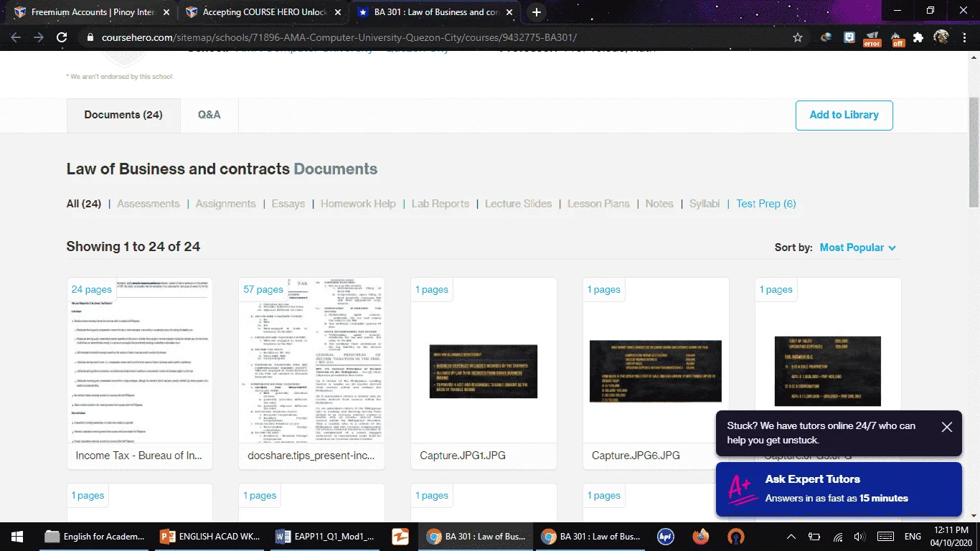Viewport: 980px width, 551px height.
Task: Click the network tray icon
Action: coord(837,537)
